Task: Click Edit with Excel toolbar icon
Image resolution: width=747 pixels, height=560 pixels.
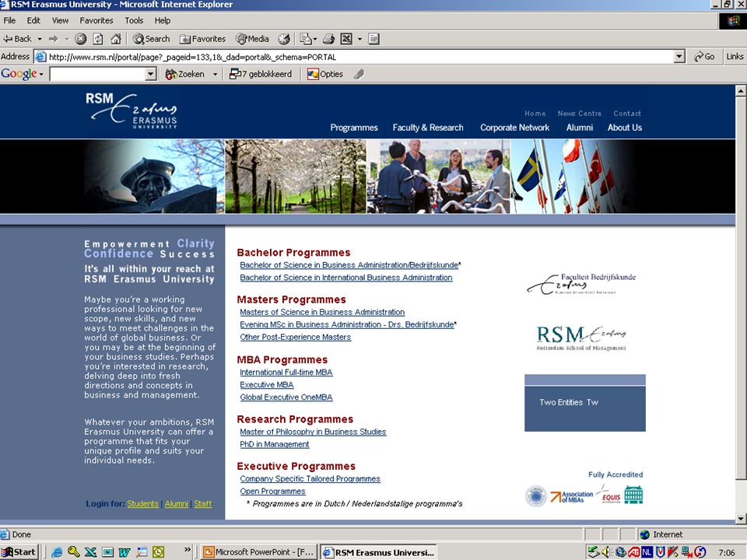Action: coord(346,39)
